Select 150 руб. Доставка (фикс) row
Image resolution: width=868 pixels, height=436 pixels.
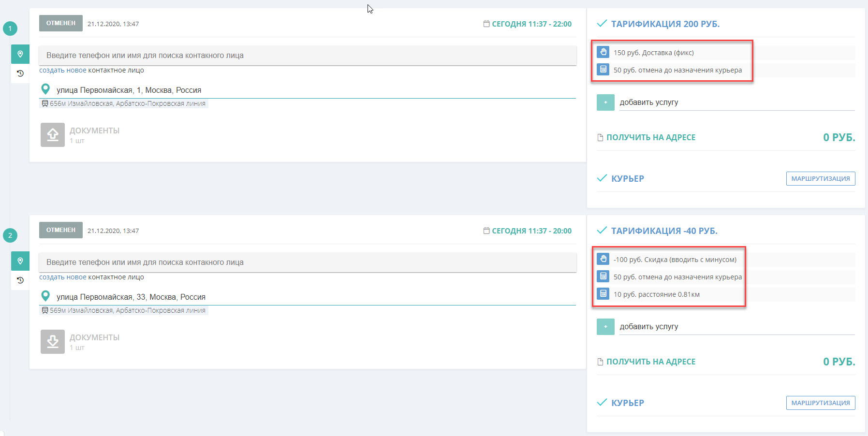click(x=726, y=53)
